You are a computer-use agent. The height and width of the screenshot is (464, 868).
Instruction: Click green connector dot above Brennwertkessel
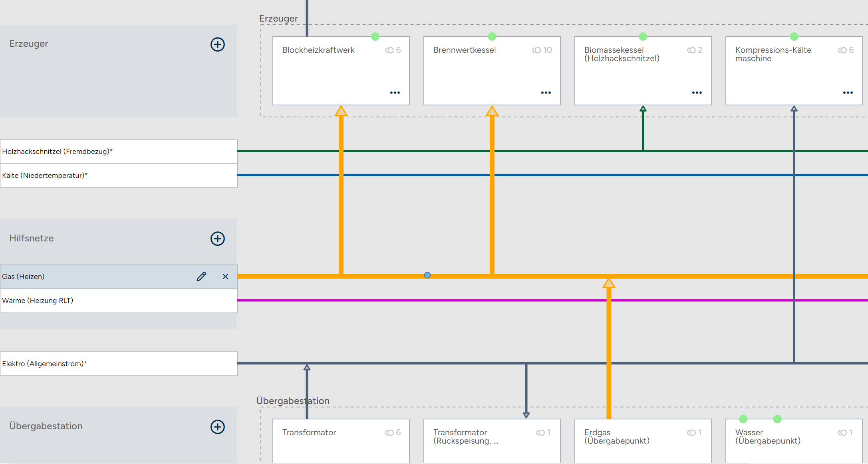[492, 37]
